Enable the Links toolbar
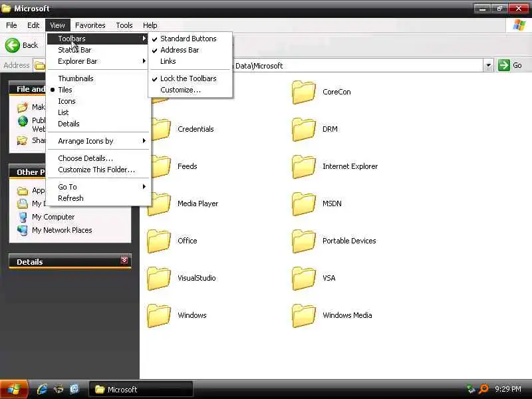The image size is (532, 399). point(190,61)
